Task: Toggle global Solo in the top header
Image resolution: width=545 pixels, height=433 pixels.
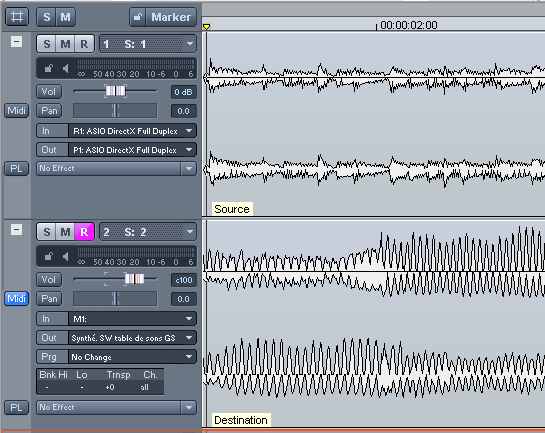Action: click(47, 17)
